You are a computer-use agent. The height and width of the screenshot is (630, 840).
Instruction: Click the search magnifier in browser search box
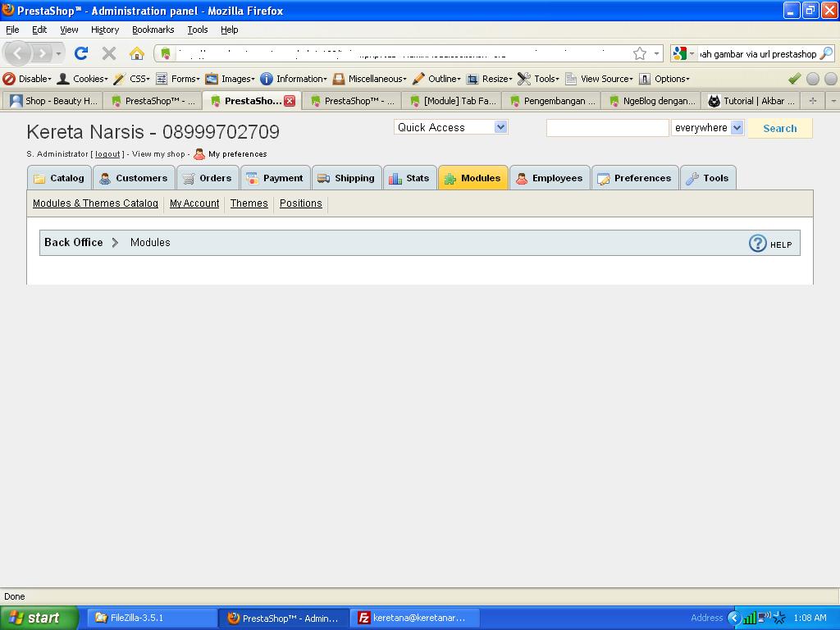coord(827,53)
